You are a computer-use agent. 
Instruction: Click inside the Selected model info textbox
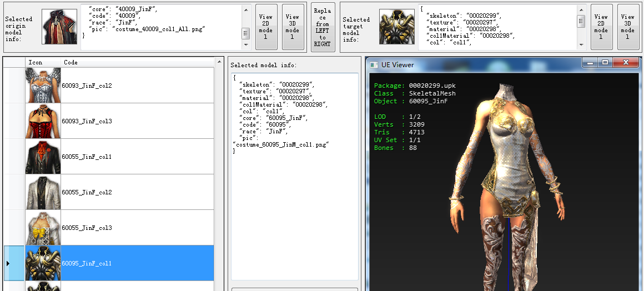coord(295,177)
